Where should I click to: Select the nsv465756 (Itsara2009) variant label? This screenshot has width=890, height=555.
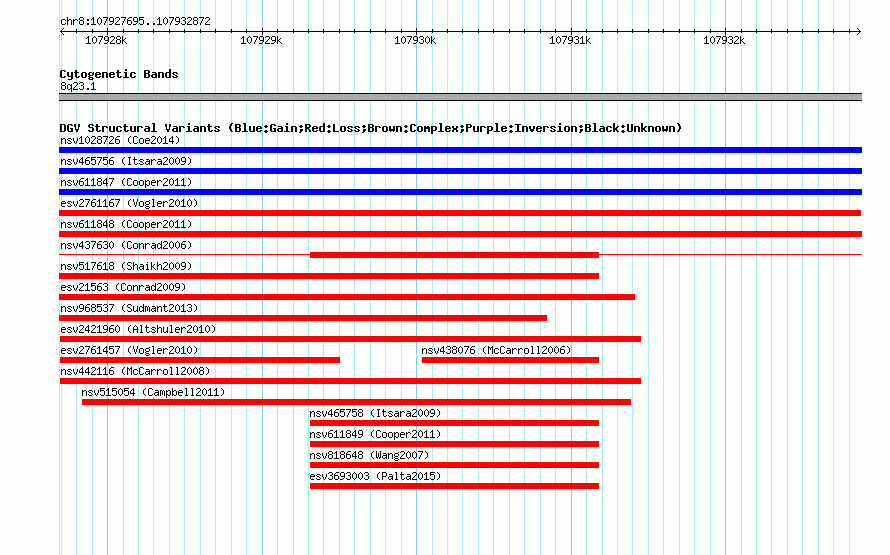[x=126, y=161]
